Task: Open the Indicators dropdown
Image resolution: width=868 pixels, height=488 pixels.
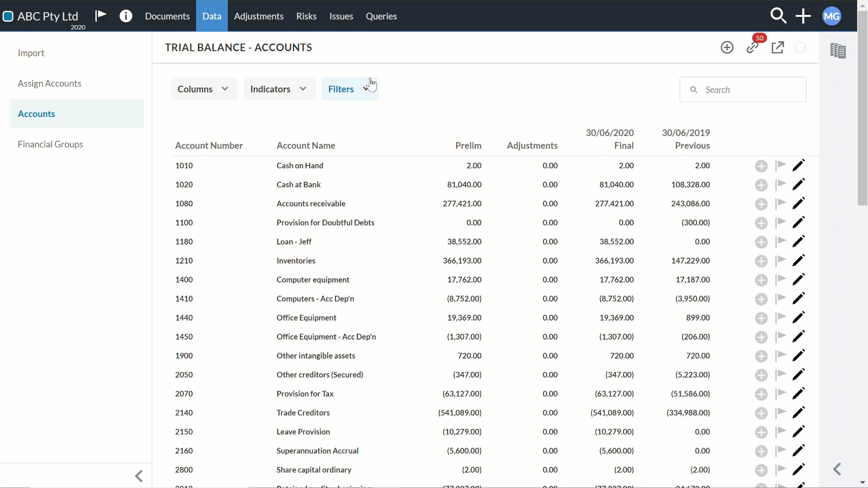Action: [279, 89]
